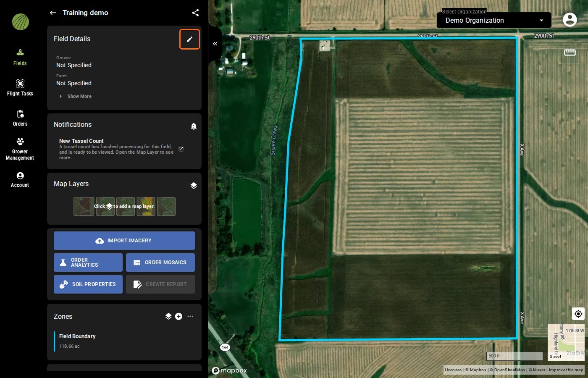Click the green leaf app logo
The height and width of the screenshot is (378, 588).
click(x=20, y=22)
